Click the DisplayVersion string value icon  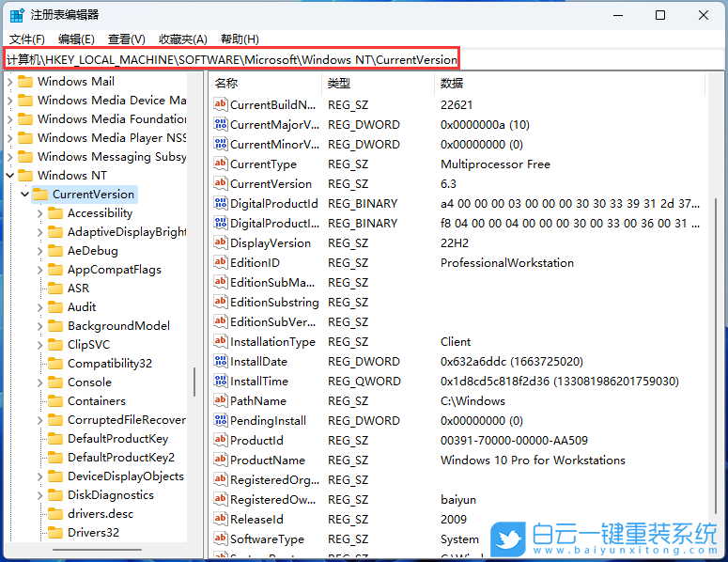tap(221, 242)
